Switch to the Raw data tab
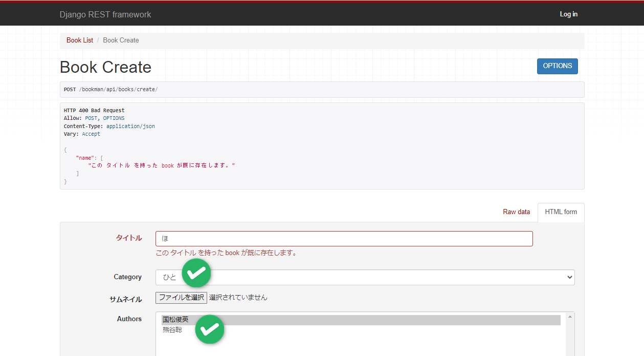This screenshot has width=644, height=356. (x=516, y=212)
